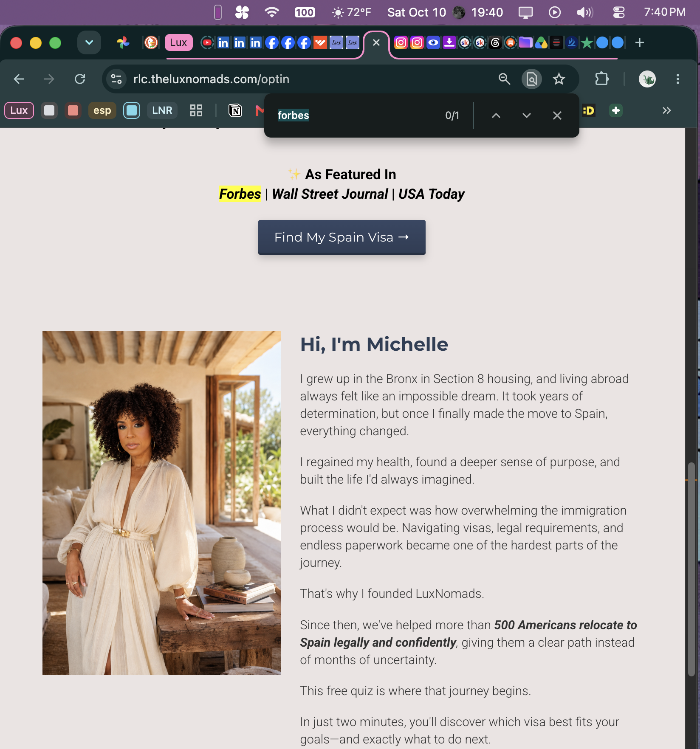Open the yellow :D bookmark
The height and width of the screenshot is (749, 700).
(588, 110)
